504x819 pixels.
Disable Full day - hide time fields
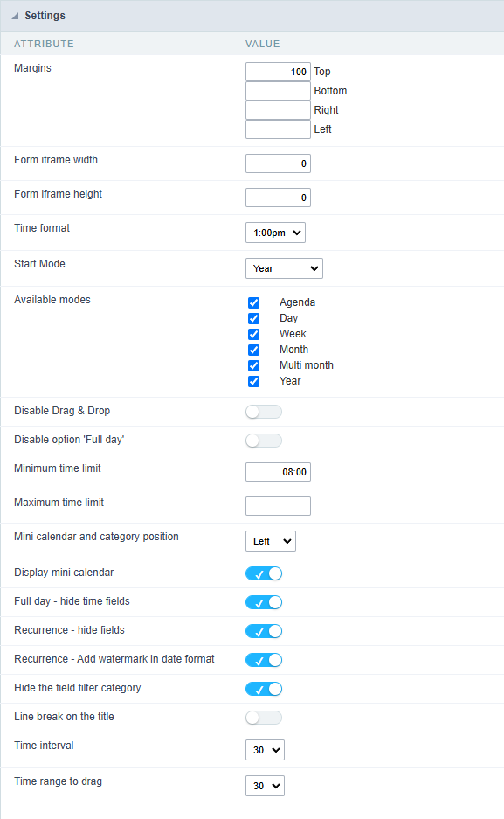click(263, 601)
